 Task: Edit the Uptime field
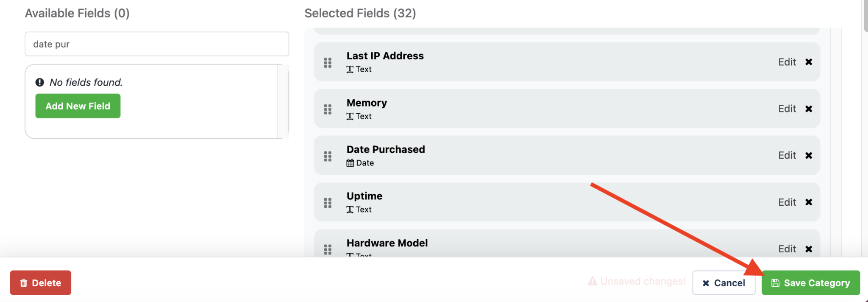coord(787,202)
